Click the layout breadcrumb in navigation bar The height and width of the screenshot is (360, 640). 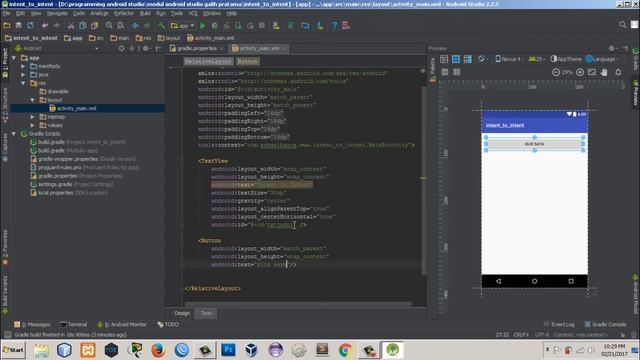pos(169,38)
